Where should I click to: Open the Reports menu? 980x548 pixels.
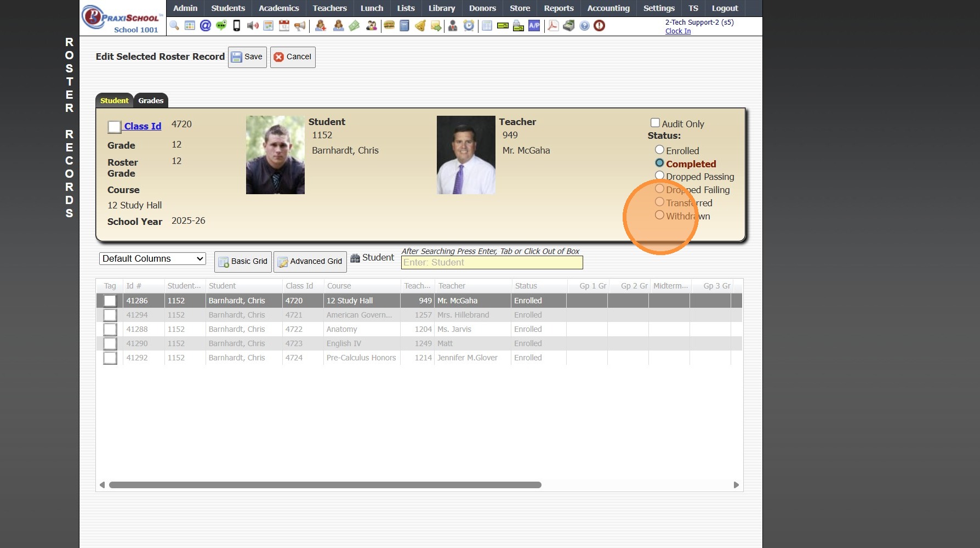point(559,8)
